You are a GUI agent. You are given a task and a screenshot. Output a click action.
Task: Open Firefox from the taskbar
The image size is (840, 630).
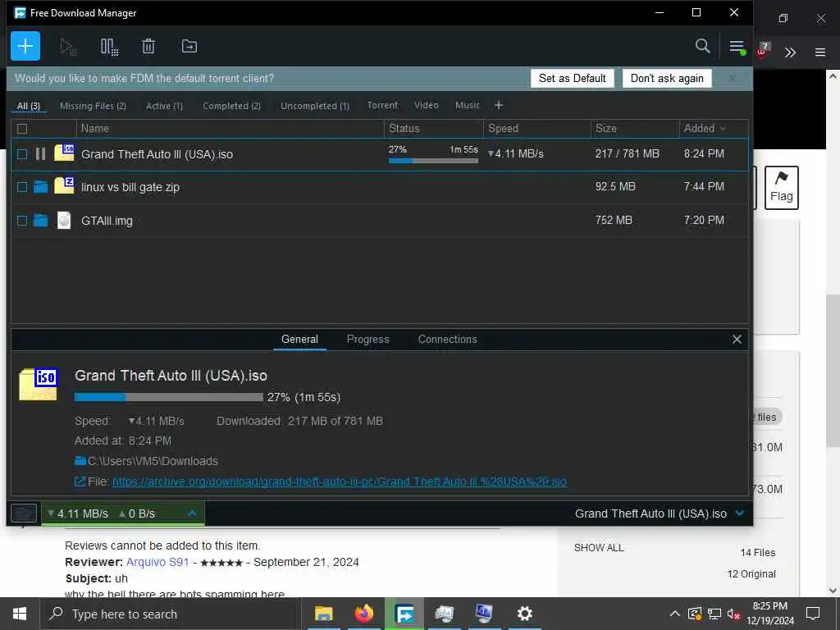363,614
